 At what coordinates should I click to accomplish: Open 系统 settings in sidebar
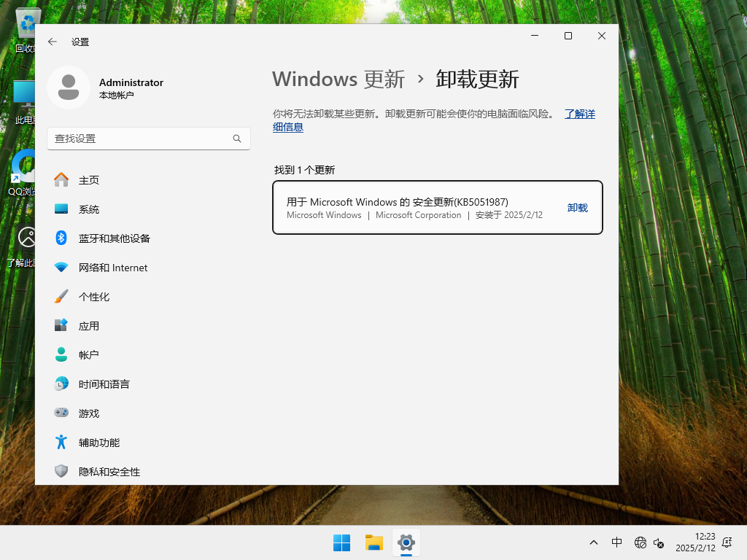pos(90,209)
